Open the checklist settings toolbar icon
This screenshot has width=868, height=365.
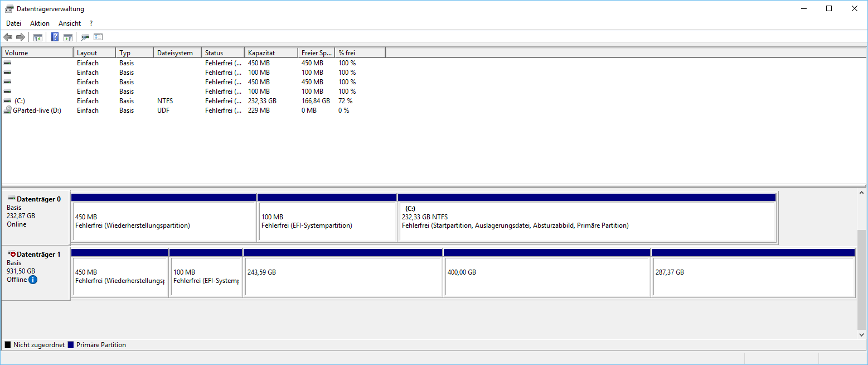pos(98,37)
